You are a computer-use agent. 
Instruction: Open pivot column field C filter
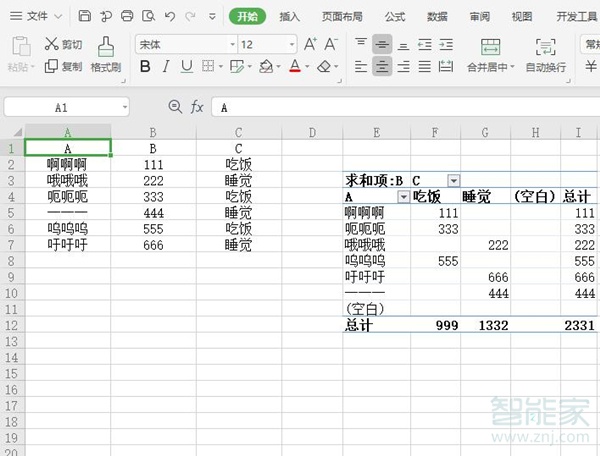[x=454, y=180]
